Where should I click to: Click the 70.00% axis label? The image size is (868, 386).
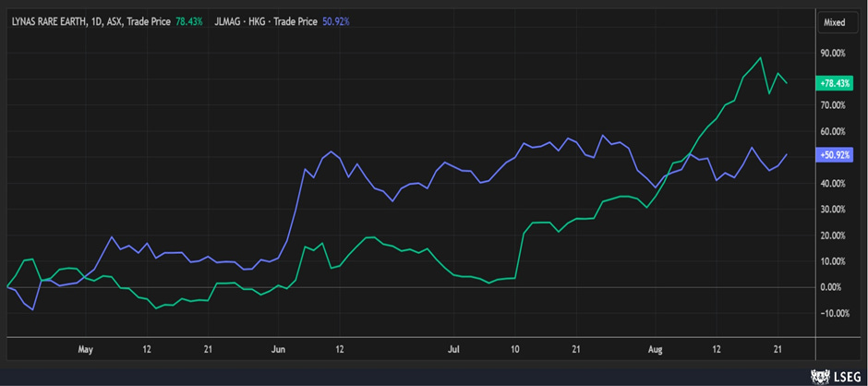pyautogui.click(x=835, y=105)
